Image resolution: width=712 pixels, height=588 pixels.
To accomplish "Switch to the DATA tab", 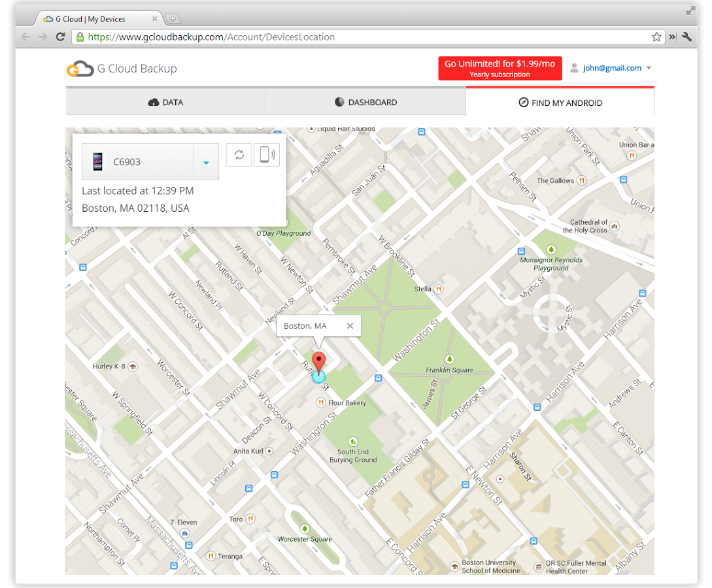I will (x=165, y=102).
